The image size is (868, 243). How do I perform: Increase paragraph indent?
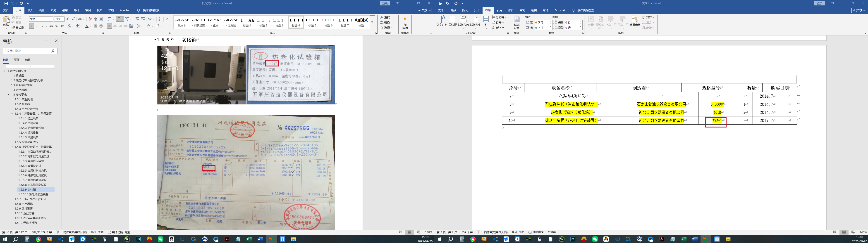pos(143,19)
